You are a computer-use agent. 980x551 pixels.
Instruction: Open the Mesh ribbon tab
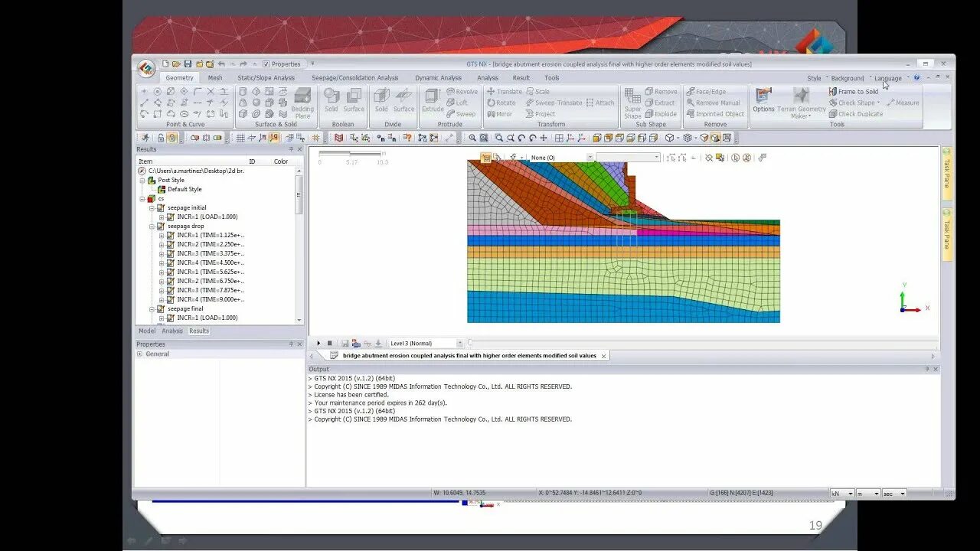coord(215,78)
